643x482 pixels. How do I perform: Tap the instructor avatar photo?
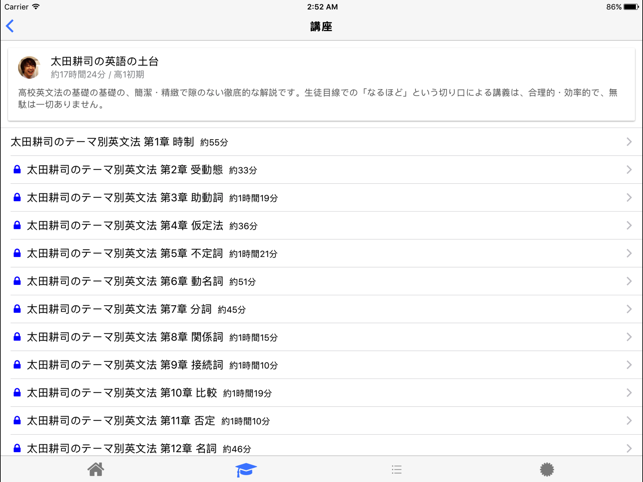click(29, 67)
